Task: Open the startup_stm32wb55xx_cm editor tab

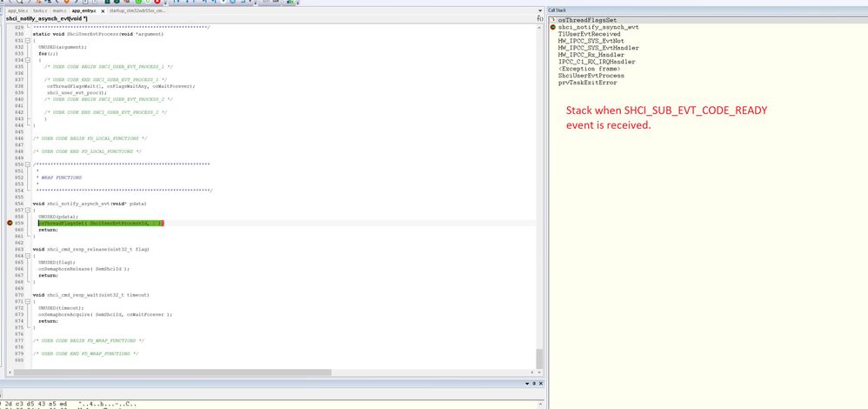Action: (x=137, y=10)
